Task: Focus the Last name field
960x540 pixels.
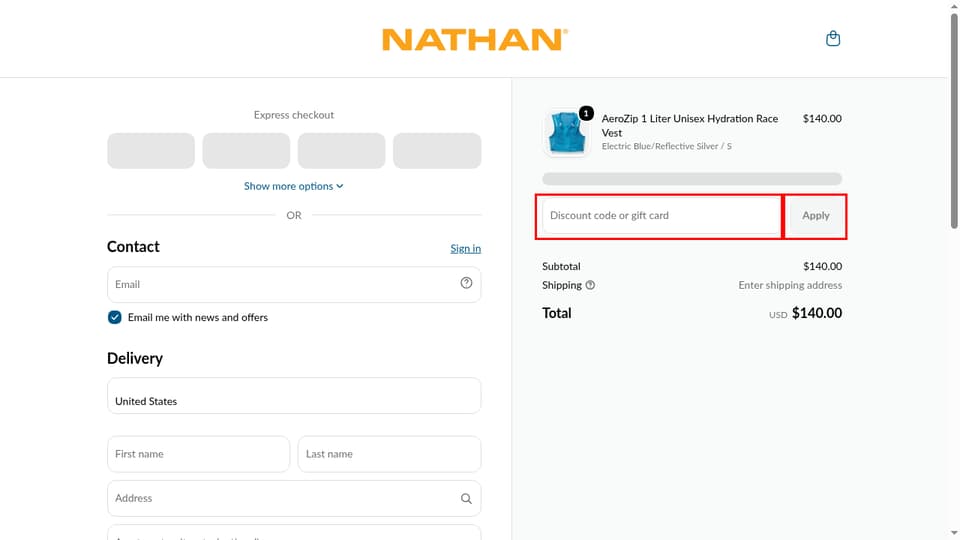Action: (389, 454)
